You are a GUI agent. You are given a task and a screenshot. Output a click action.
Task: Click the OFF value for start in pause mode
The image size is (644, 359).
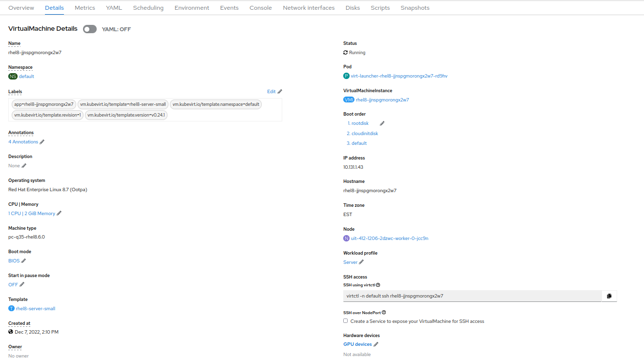point(13,285)
